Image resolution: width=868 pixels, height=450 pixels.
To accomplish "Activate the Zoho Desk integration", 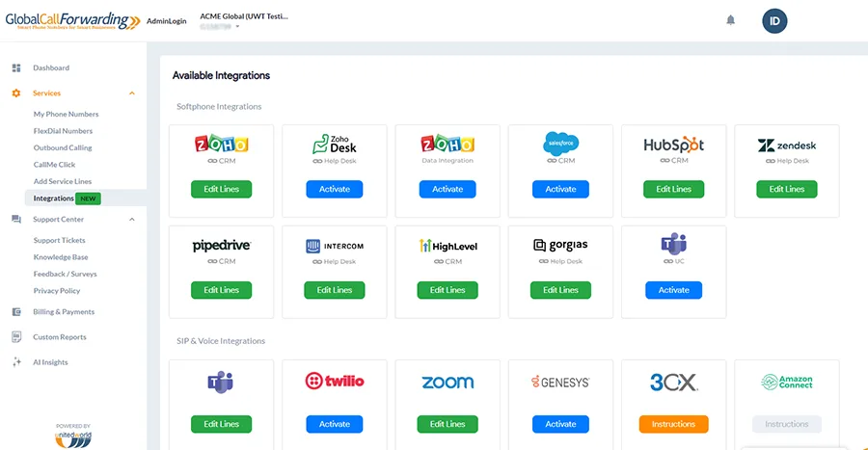I will click(335, 190).
